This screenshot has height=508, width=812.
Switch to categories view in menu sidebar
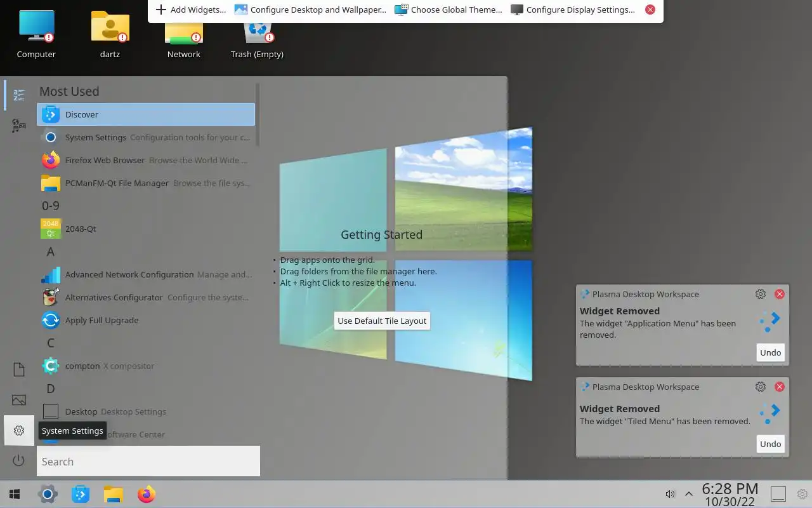click(x=19, y=126)
